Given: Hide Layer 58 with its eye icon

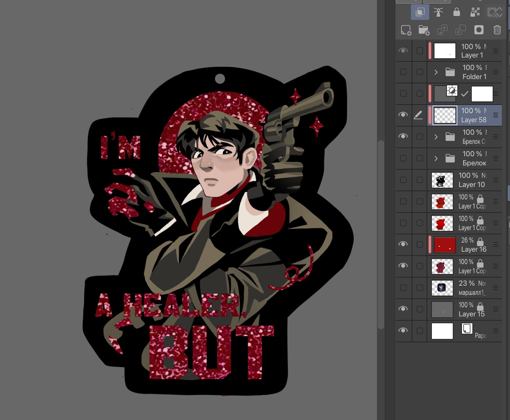Looking at the screenshot, I should [403, 115].
